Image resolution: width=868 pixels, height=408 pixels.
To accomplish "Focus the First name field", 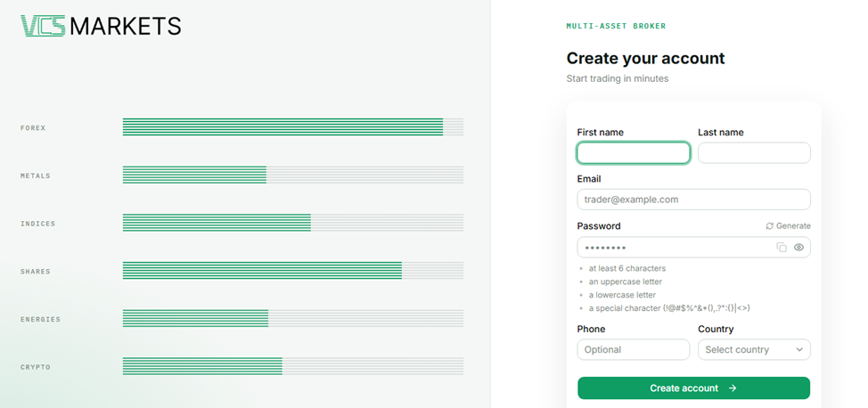I will pos(634,153).
